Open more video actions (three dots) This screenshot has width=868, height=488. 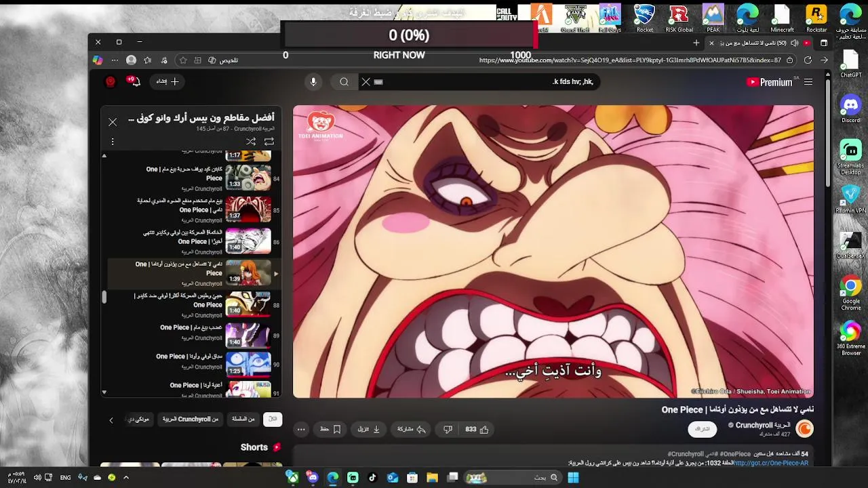coord(301,429)
